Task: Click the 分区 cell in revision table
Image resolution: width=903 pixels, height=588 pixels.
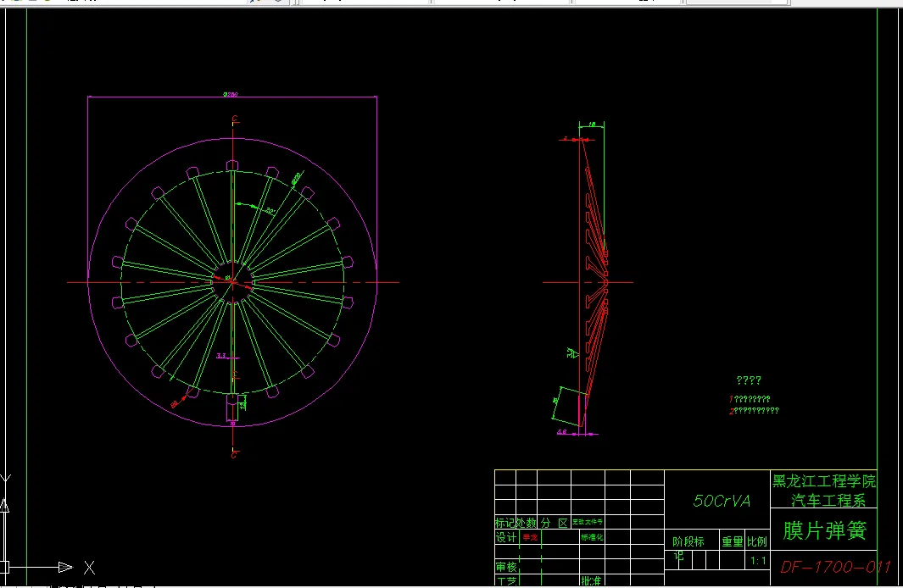Action: 554,523
